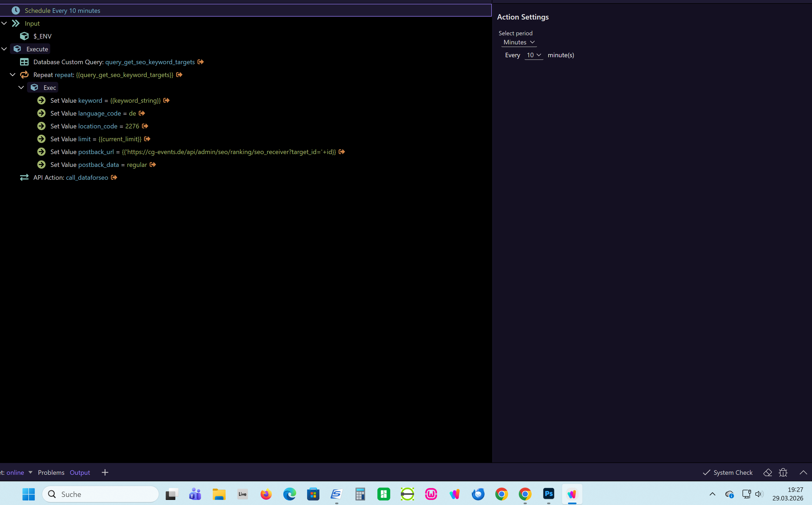Click the API Action arrows icon
The width and height of the screenshot is (812, 505).
pyautogui.click(x=24, y=177)
